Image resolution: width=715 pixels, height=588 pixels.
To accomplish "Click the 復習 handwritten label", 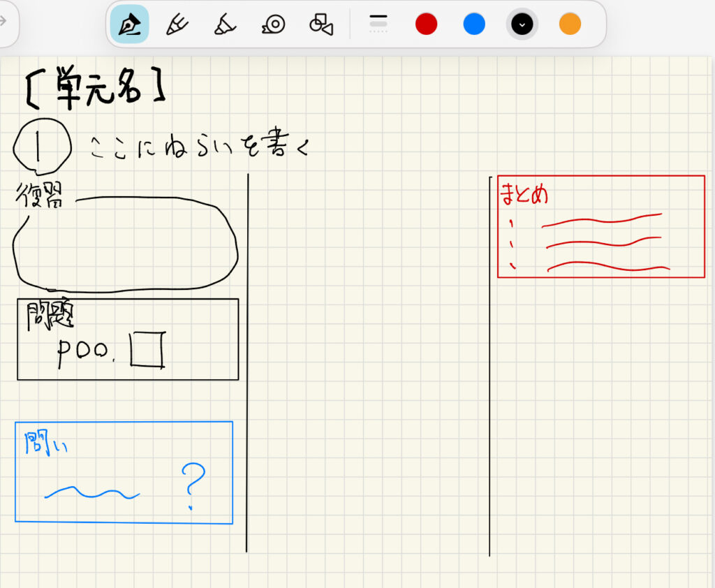I will pos(39,198).
